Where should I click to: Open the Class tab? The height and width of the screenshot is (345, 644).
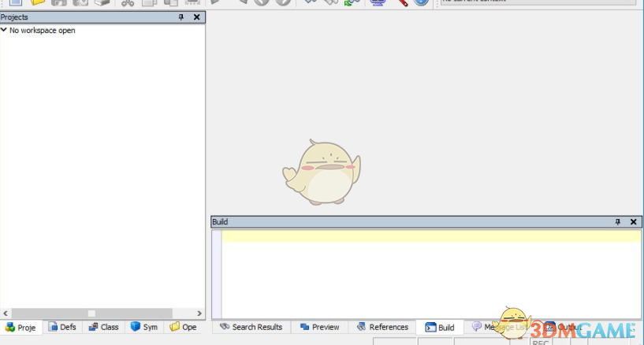[x=104, y=327]
